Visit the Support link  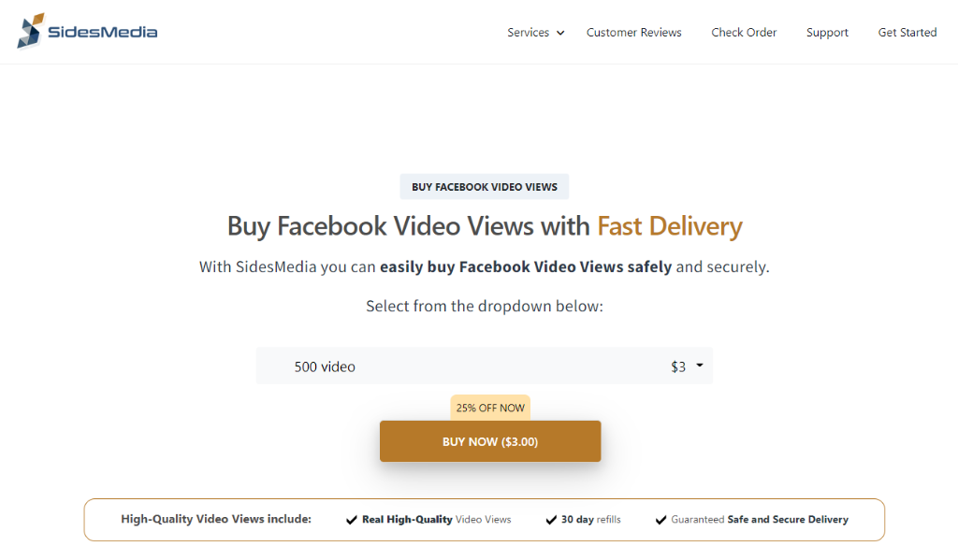click(x=827, y=33)
